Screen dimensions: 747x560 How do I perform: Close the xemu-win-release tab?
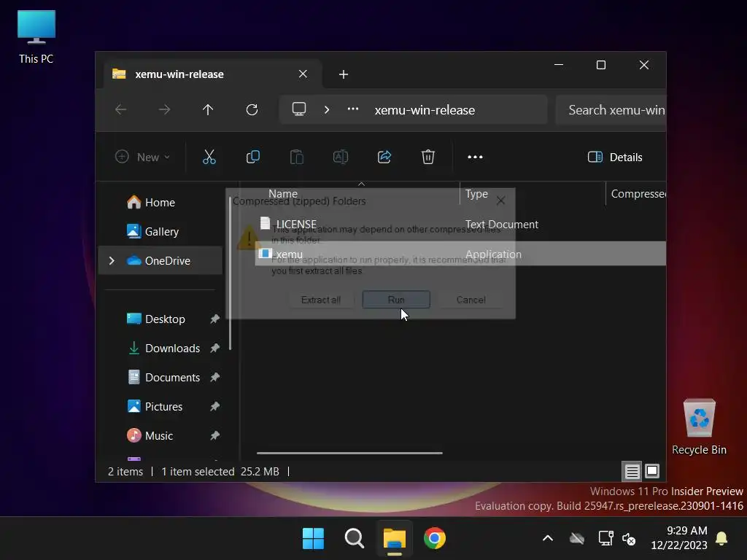(x=303, y=74)
